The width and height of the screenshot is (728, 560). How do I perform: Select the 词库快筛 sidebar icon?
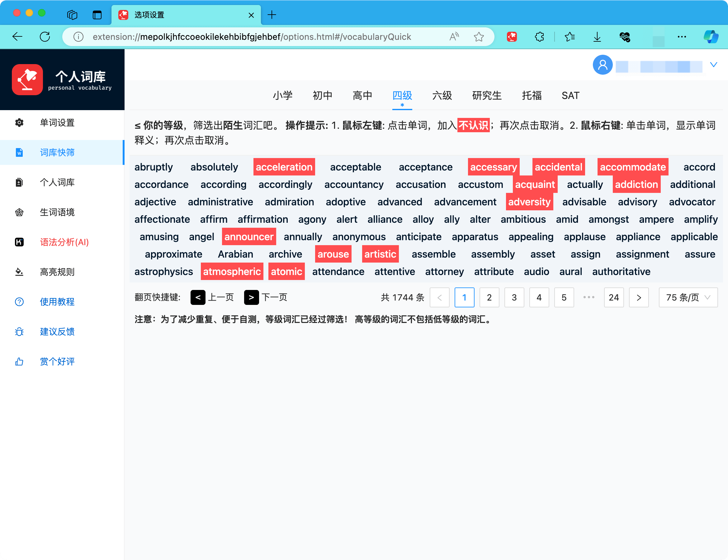pyautogui.click(x=19, y=152)
